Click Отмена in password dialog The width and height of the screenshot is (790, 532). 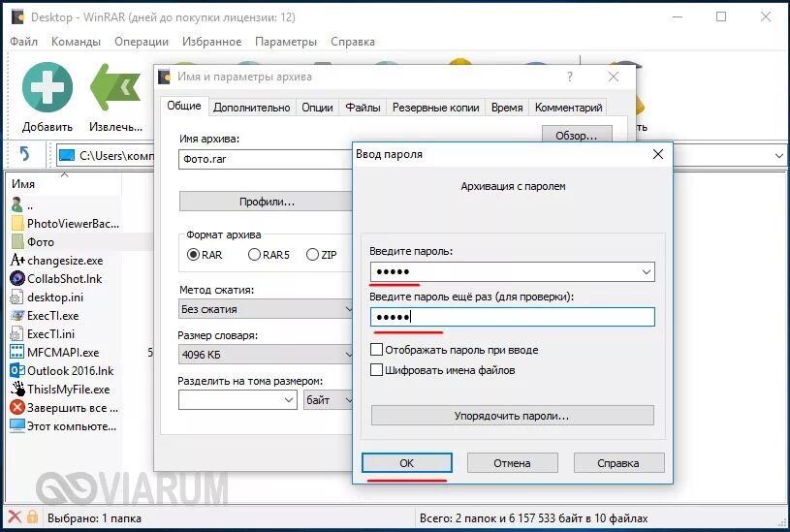click(x=513, y=463)
